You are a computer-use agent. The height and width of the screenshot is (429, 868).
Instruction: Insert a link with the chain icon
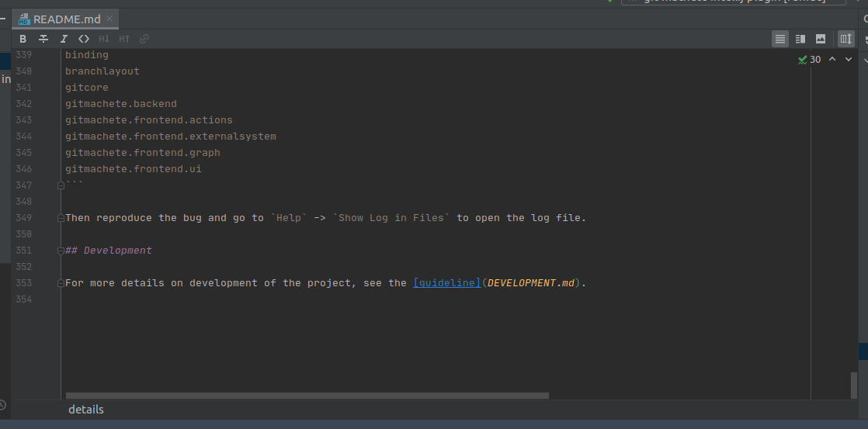[144, 39]
